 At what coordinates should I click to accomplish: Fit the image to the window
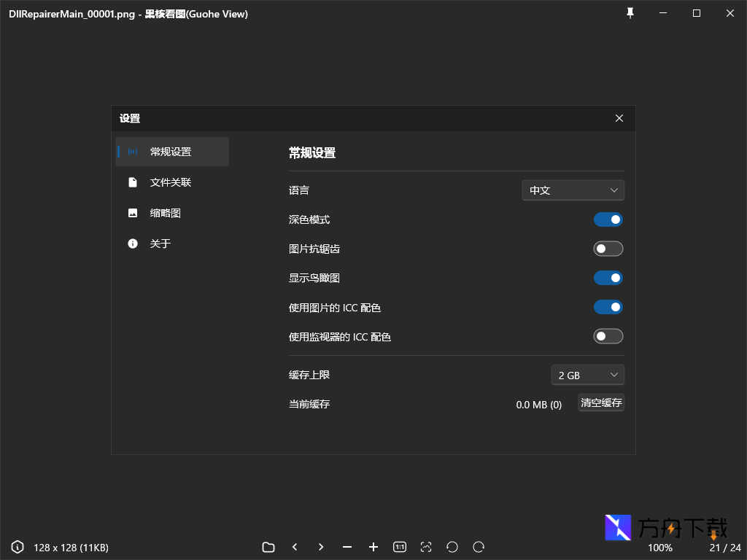(426, 547)
